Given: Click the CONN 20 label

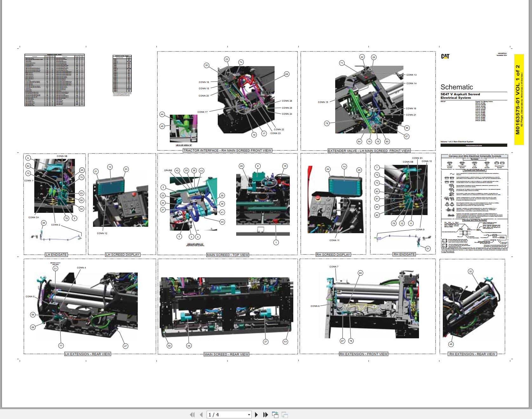Looking at the screenshot, I should pyautogui.click(x=204, y=96).
